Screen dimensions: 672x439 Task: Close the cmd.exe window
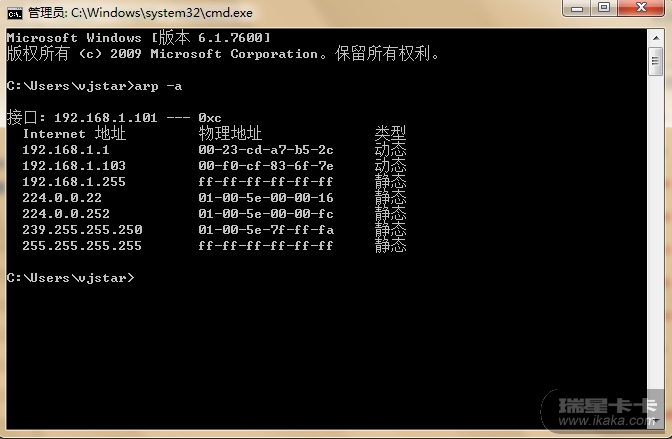pos(642,8)
